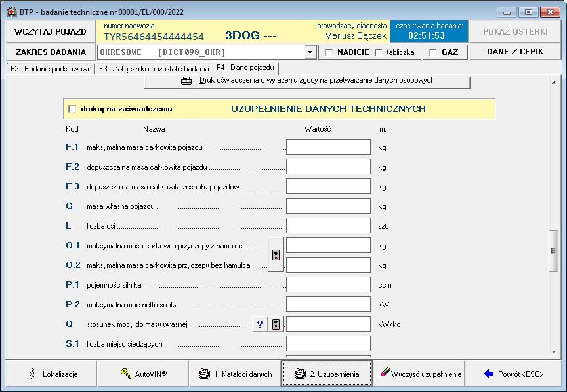Open 1. Katalogi danych

[x=235, y=374]
